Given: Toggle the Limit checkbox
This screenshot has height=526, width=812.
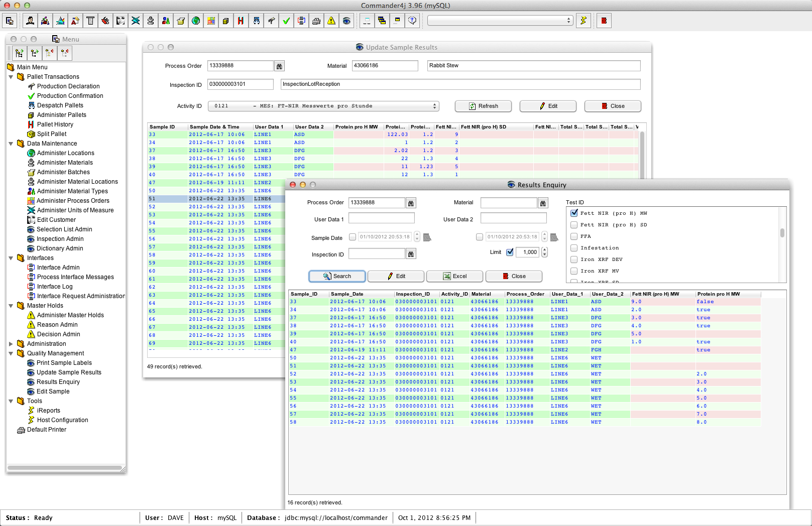Looking at the screenshot, I should click(510, 252).
